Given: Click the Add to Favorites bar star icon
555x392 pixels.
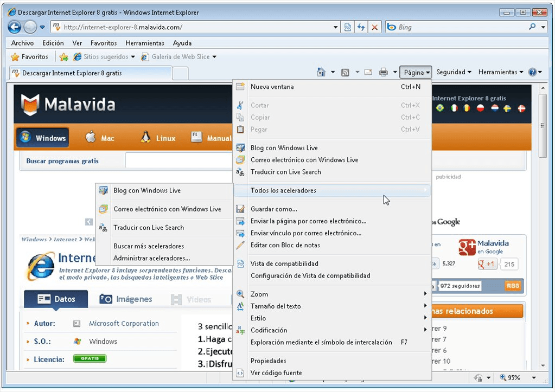Looking at the screenshot, I should click(x=63, y=57).
